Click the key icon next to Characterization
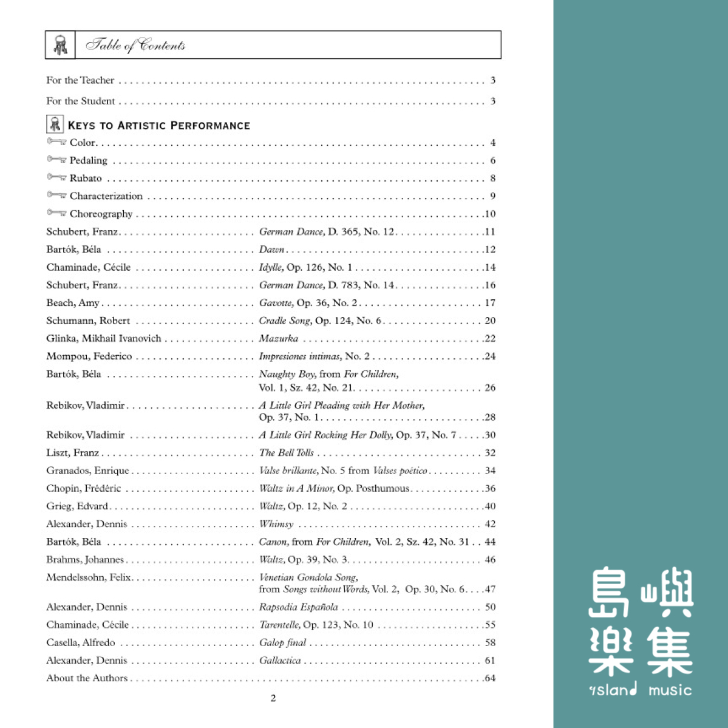 click(56, 196)
